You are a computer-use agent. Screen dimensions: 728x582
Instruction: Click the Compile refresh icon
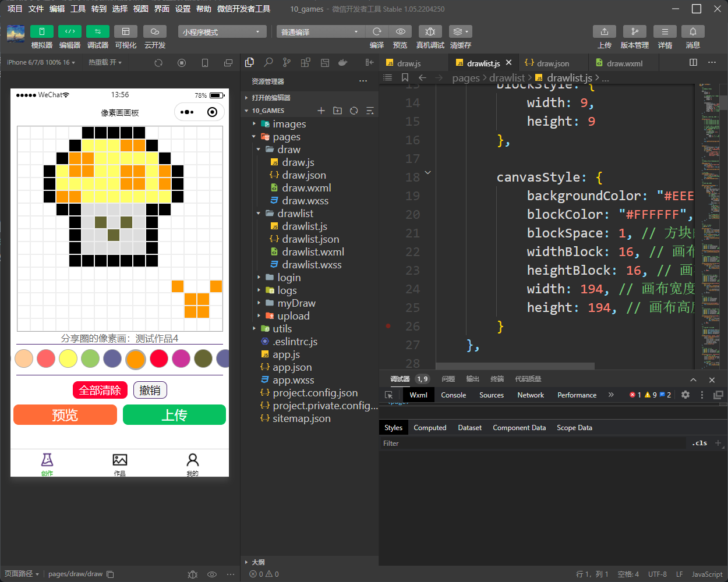click(377, 31)
